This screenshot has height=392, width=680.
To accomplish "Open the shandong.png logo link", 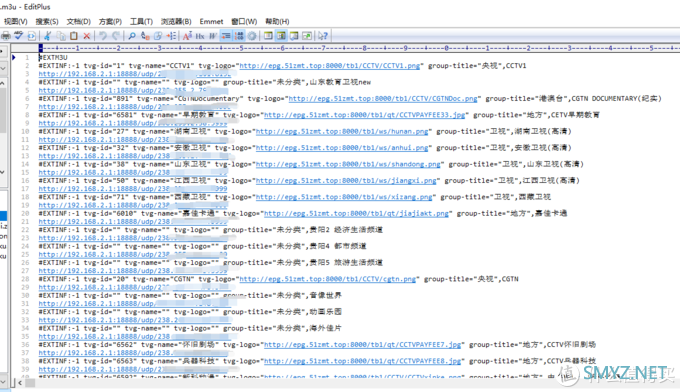I will point(348,164).
